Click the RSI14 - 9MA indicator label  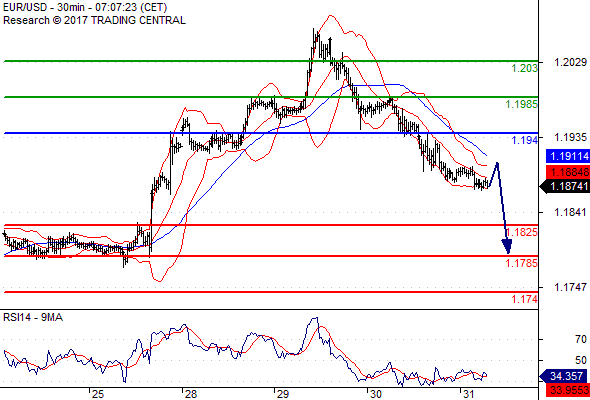pyautogui.click(x=33, y=318)
